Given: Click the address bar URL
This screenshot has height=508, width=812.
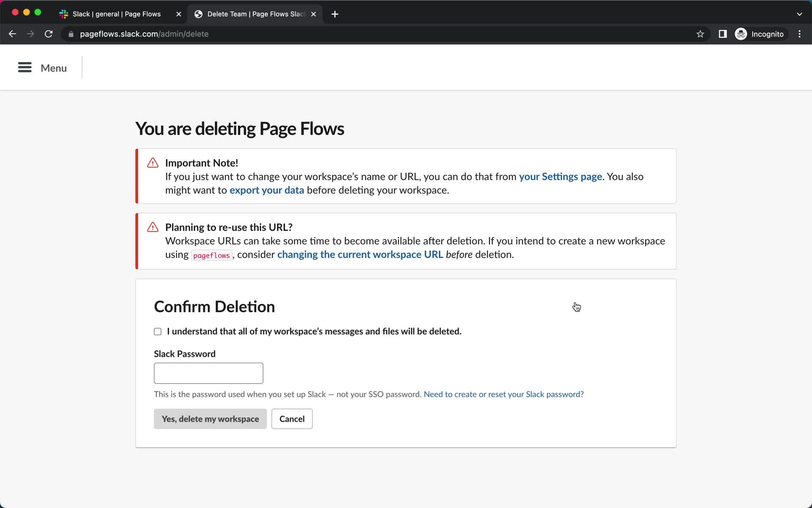Looking at the screenshot, I should 144,34.
